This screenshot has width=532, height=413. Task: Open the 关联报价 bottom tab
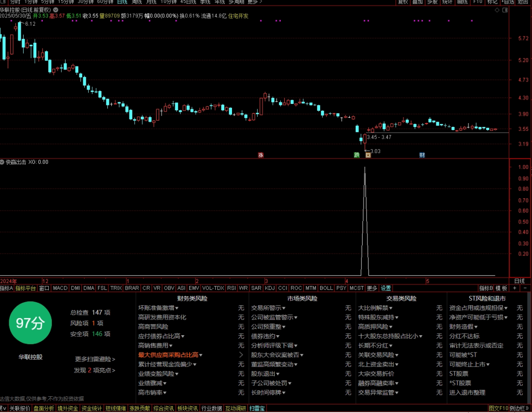[20, 408]
